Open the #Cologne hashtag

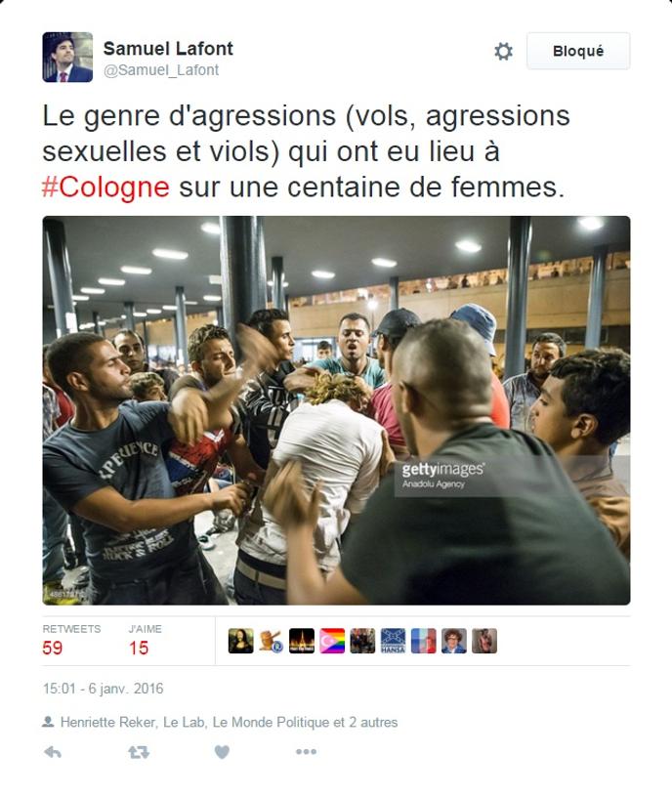[105, 187]
